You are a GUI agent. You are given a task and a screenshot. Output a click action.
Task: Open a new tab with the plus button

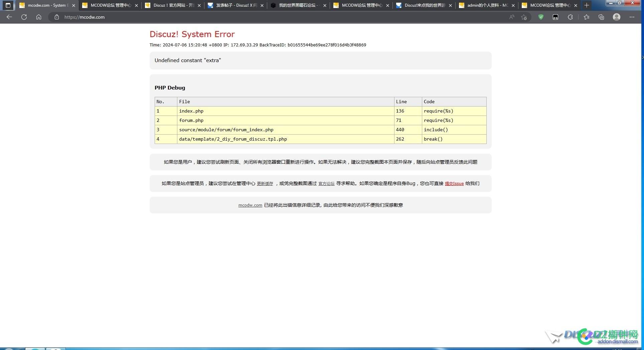[x=587, y=5]
